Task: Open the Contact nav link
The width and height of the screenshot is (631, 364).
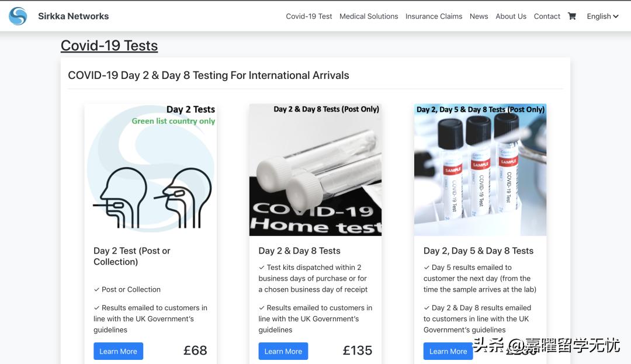Action: [x=547, y=16]
